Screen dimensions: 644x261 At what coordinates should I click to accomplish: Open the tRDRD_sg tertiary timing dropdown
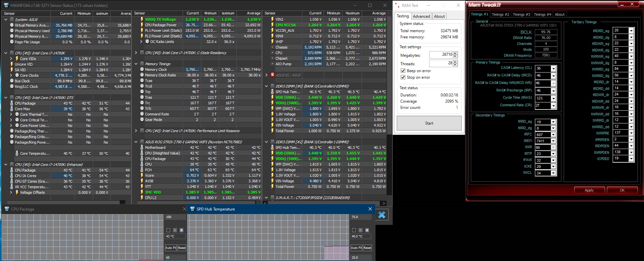tap(631, 30)
